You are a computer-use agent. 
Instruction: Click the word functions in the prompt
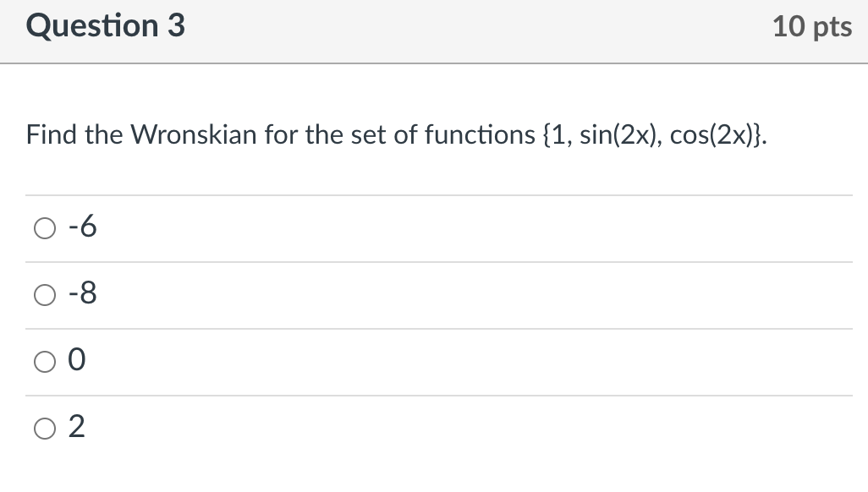[480, 134]
